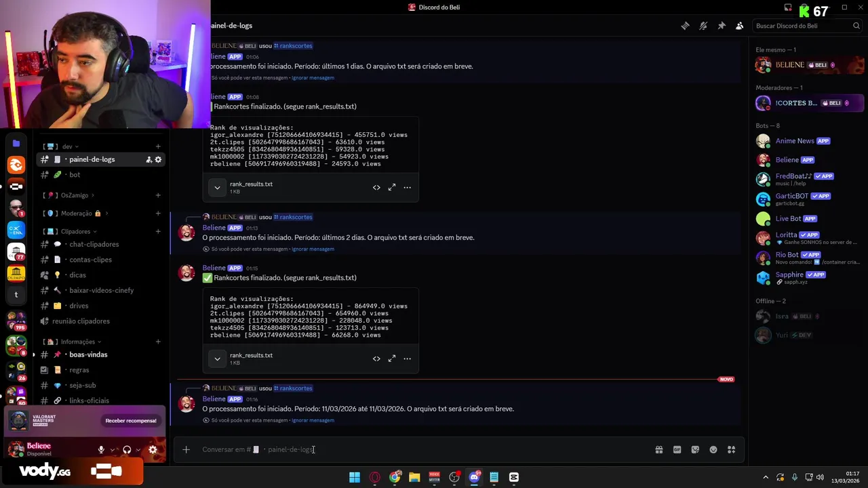Viewport: 868px width, 488px height.
Task: Open edit channel gear on painel-de-logs
Action: pyautogui.click(x=158, y=159)
